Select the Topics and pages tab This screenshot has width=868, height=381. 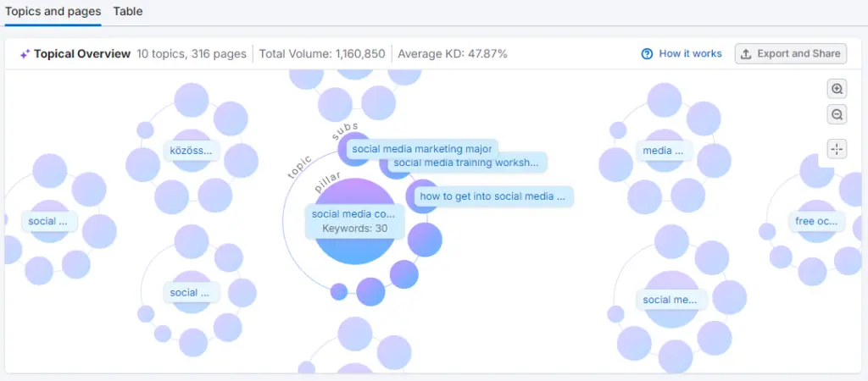53,12
